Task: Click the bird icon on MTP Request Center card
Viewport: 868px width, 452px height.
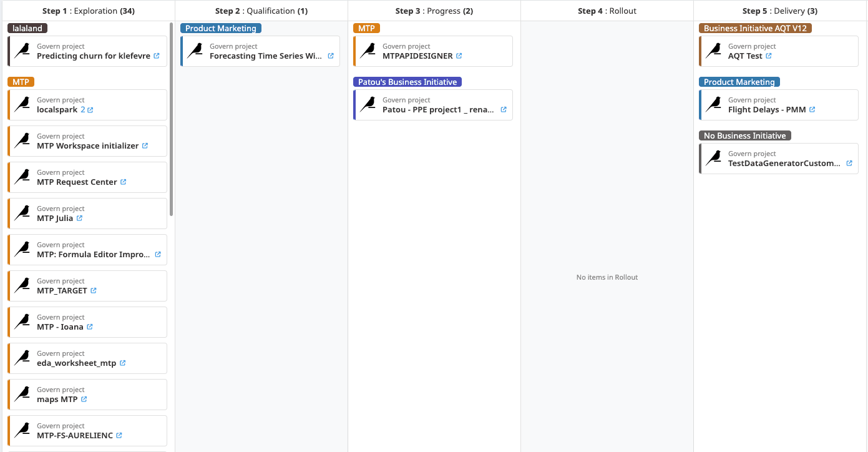Action: point(22,177)
